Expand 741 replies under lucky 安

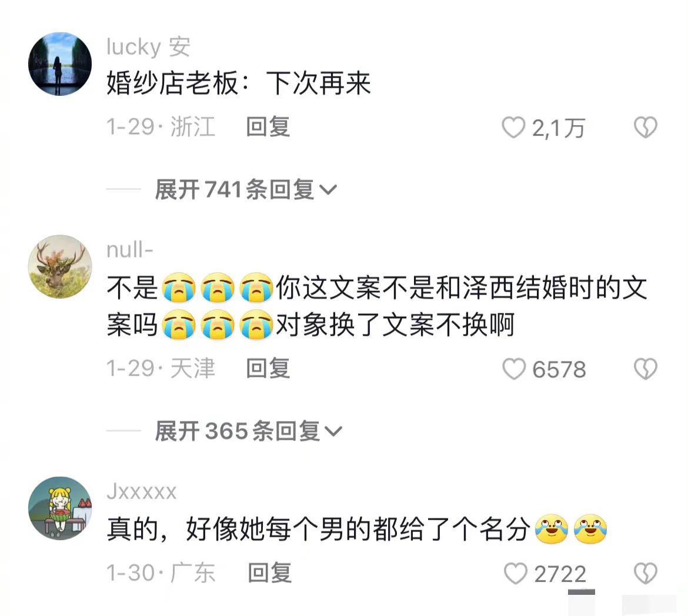tap(246, 190)
